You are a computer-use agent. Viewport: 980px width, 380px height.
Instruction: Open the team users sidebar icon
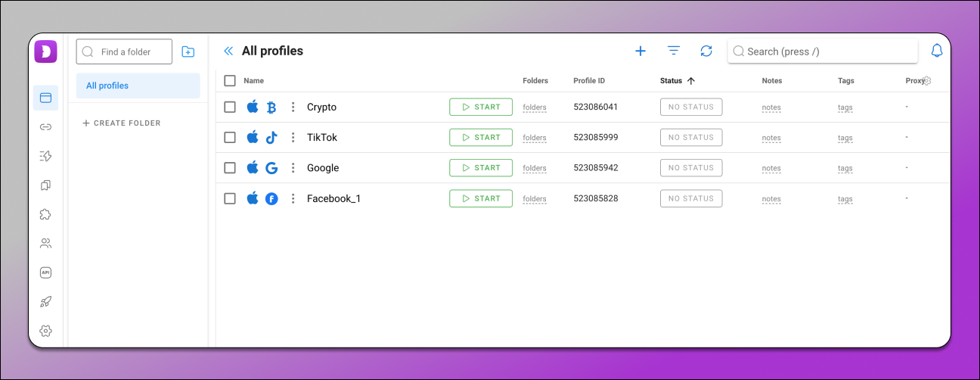click(x=45, y=243)
